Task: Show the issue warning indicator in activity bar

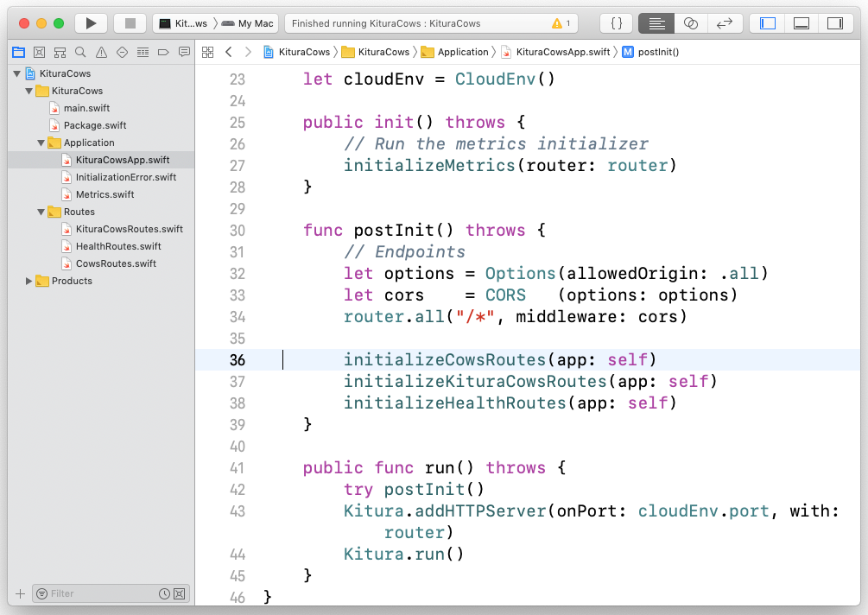Action: (x=561, y=23)
